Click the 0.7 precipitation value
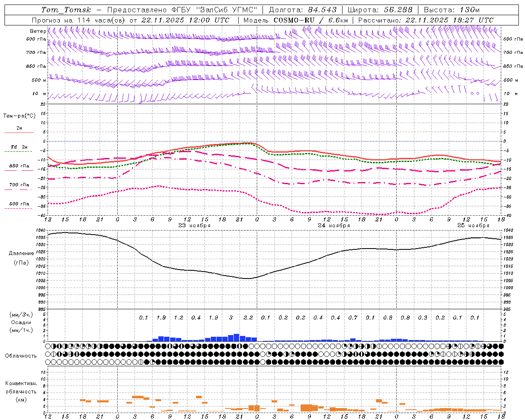Viewport: 525px width, 420px height. (353, 318)
